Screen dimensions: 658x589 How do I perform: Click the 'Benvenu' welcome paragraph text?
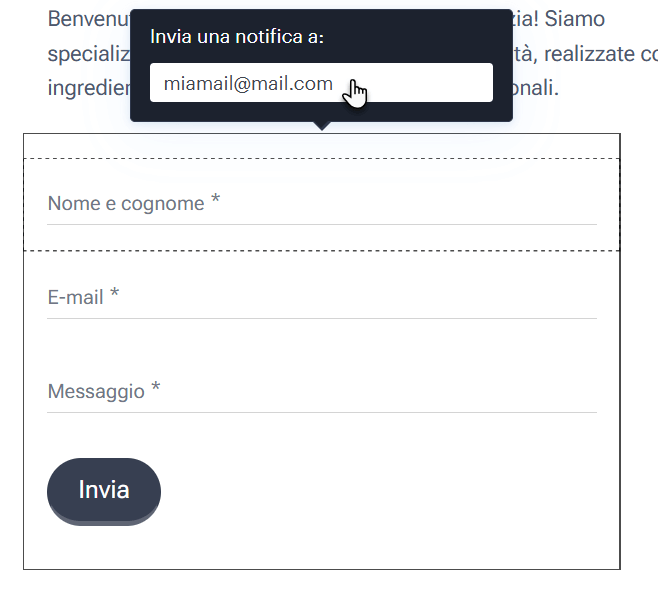(89, 19)
